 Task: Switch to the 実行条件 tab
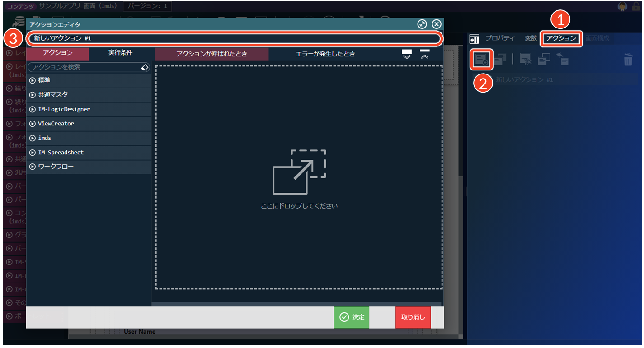click(x=120, y=53)
